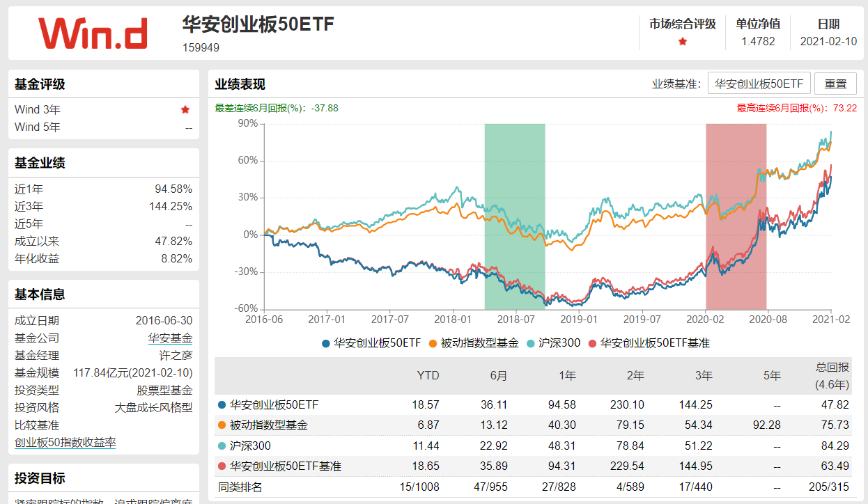The height and width of the screenshot is (504, 868).
Task: Click the red star under 市场综合评级
Action: pos(683,42)
